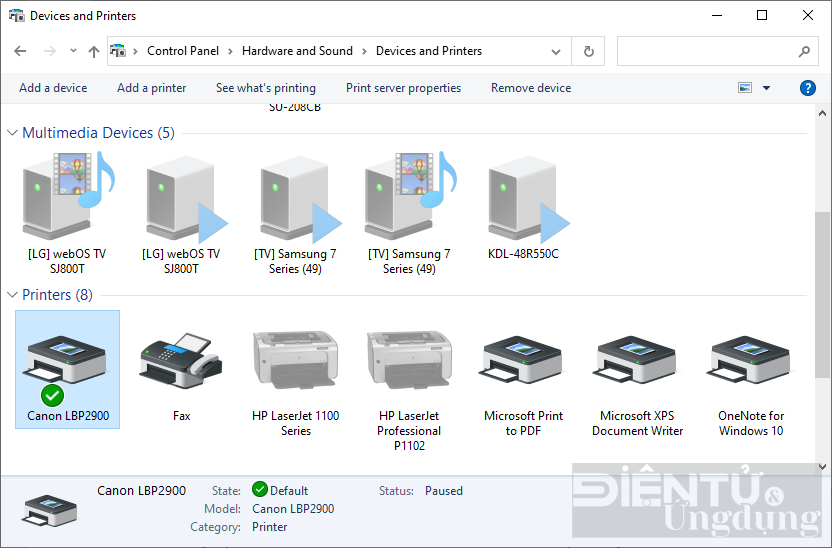Open Print server properties
This screenshot has width=832, height=548.
click(x=403, y=88)
